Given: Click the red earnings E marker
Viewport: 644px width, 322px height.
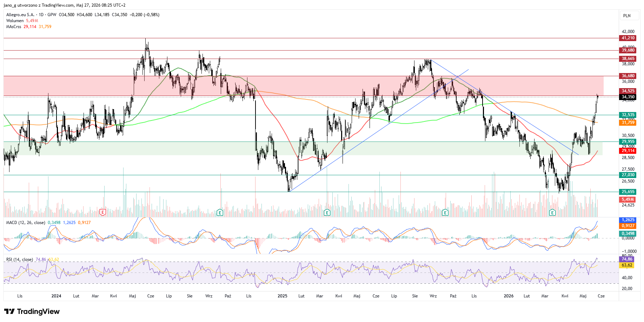Looking at the screenshot, I should pos(103,212).
